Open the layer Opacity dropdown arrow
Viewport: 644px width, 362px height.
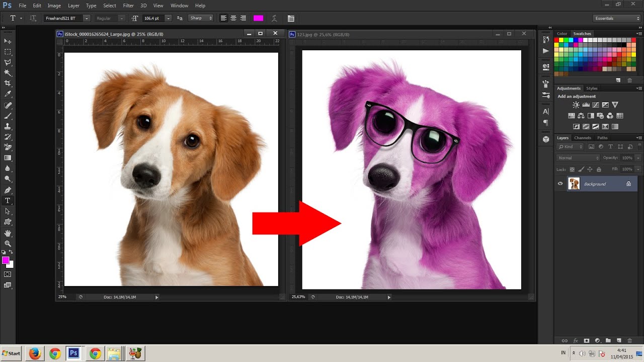click(638, 158)
